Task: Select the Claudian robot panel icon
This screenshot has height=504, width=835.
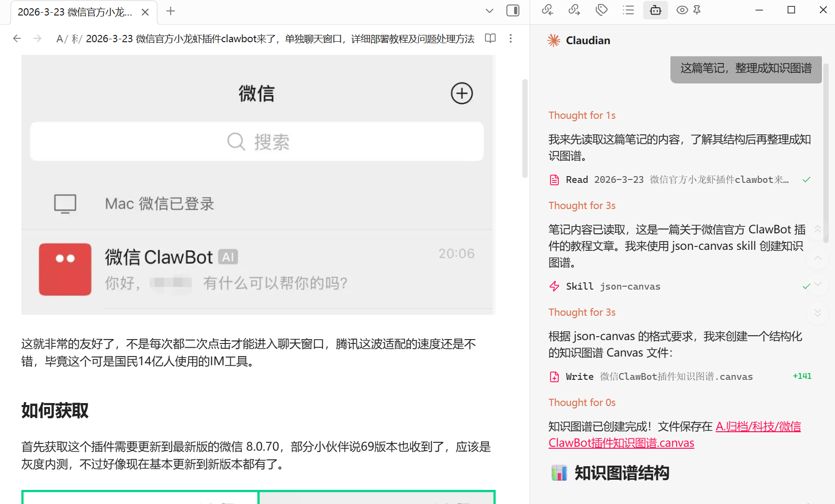Action: (655, 10)
